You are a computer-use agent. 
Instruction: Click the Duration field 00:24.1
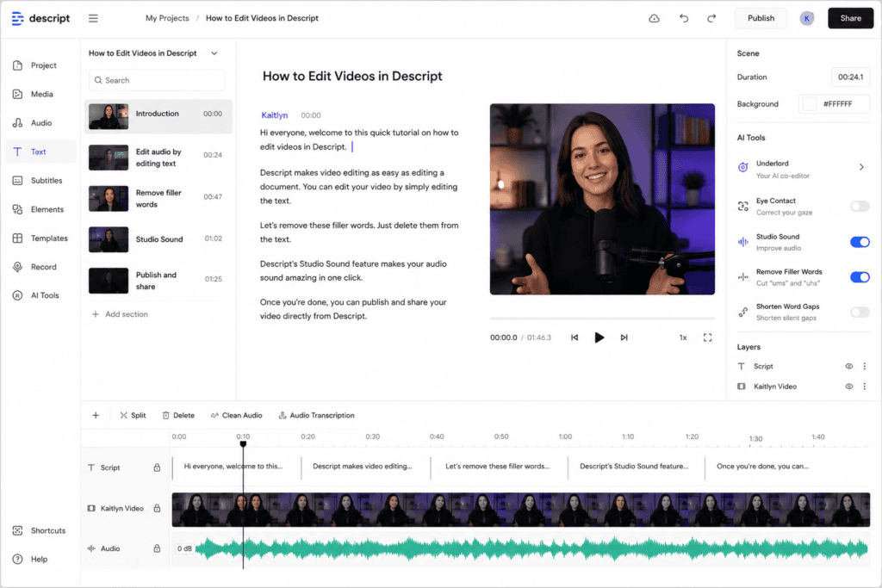tap(850, 77)
